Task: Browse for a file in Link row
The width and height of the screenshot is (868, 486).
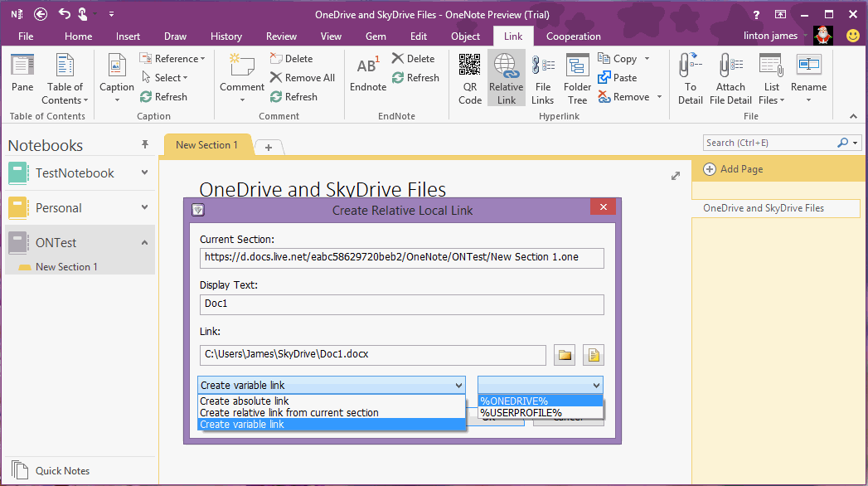Action: coord(594,355)
